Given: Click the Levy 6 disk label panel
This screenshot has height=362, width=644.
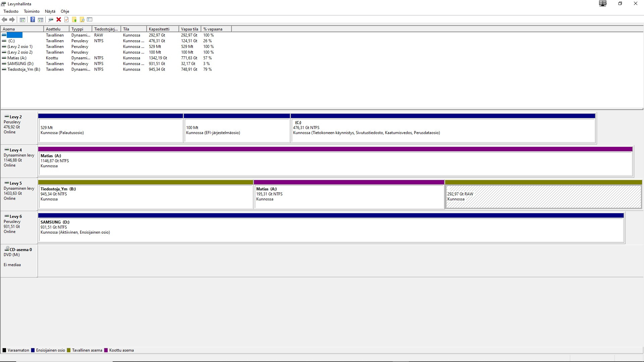Looking at the screenshot, I should (x=19, y=228).
